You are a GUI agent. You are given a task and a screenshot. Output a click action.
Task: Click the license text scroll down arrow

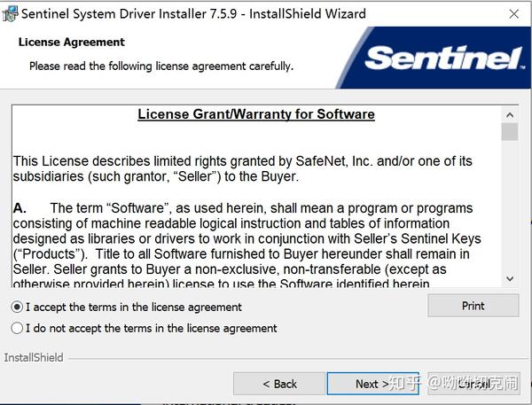510,279
